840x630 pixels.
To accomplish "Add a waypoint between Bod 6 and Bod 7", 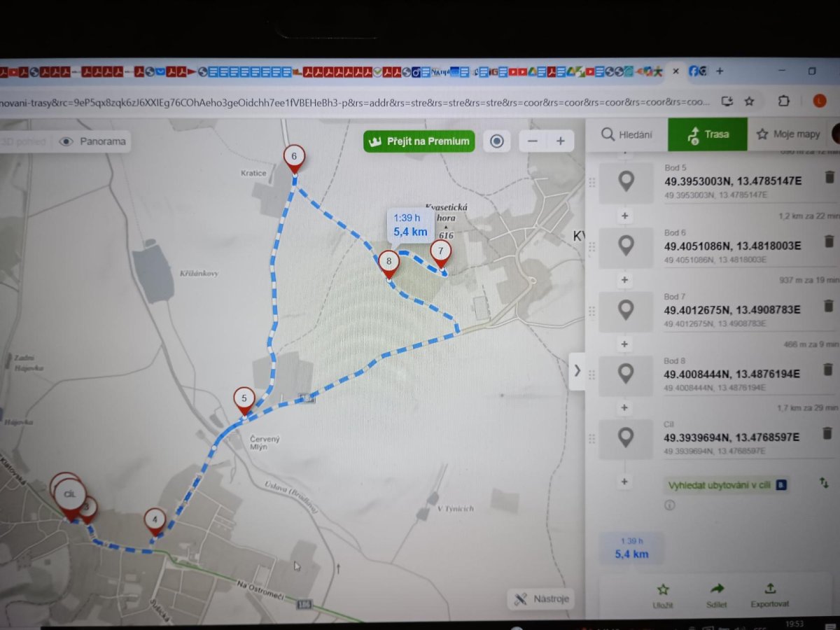I will coord(625,279).
